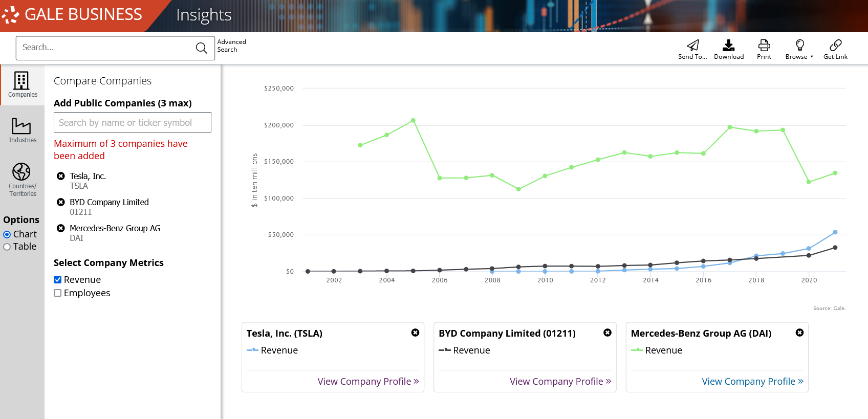Click BYD's last dark data point in 2021
Screen dimensions: 868x419
tap(835, 248)
